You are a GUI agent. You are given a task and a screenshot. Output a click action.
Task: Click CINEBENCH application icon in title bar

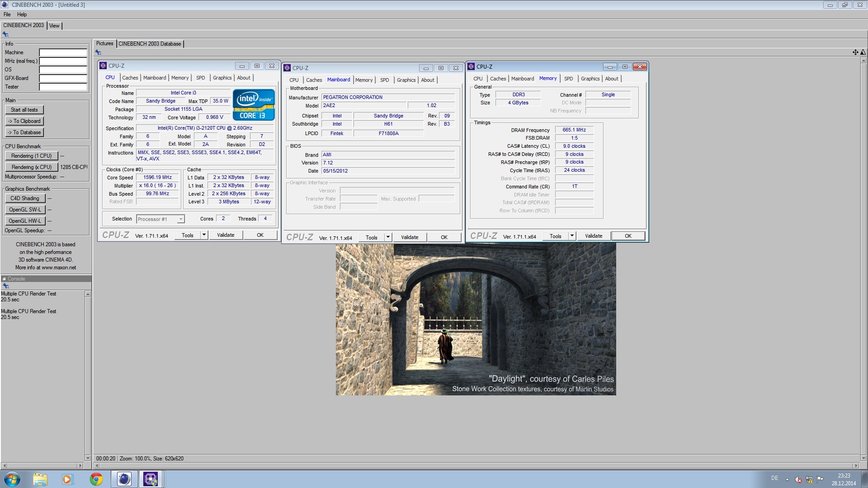(x=5, y=5)
